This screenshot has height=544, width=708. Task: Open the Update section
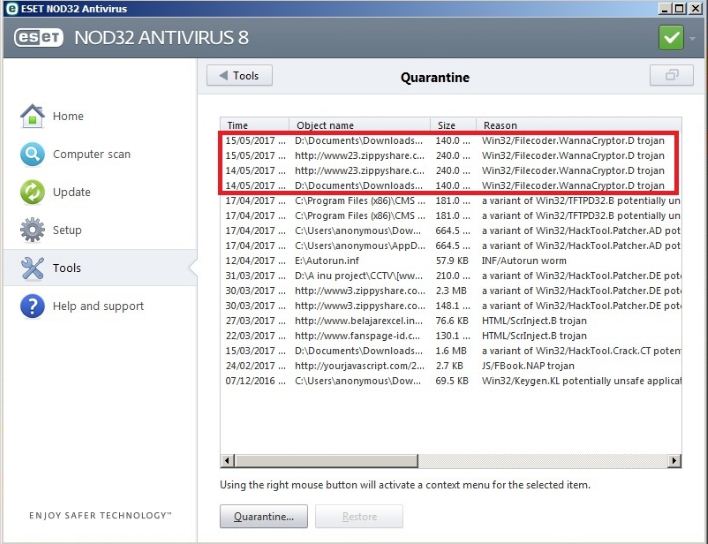pyautogui.click(x=71, y=192)
